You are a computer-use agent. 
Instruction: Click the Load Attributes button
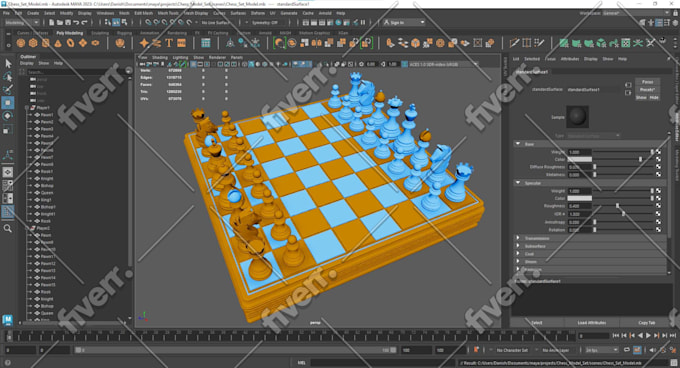[592, 323]
